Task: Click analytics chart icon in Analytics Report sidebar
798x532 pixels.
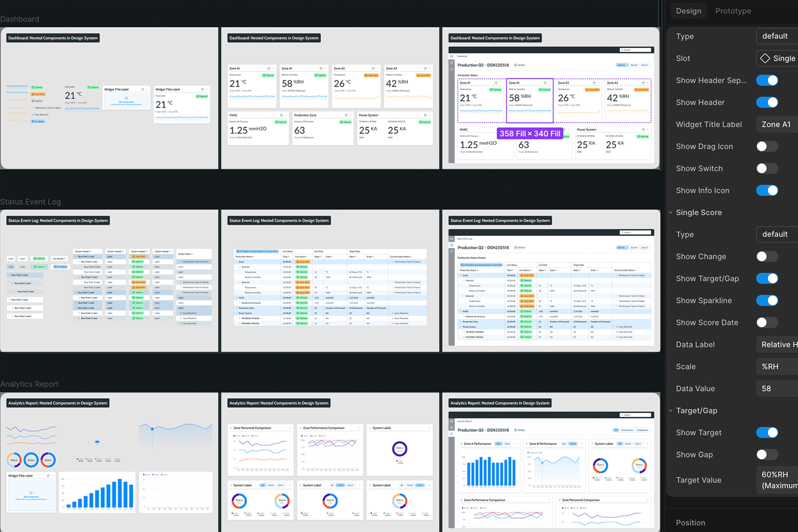Action: 452,434
